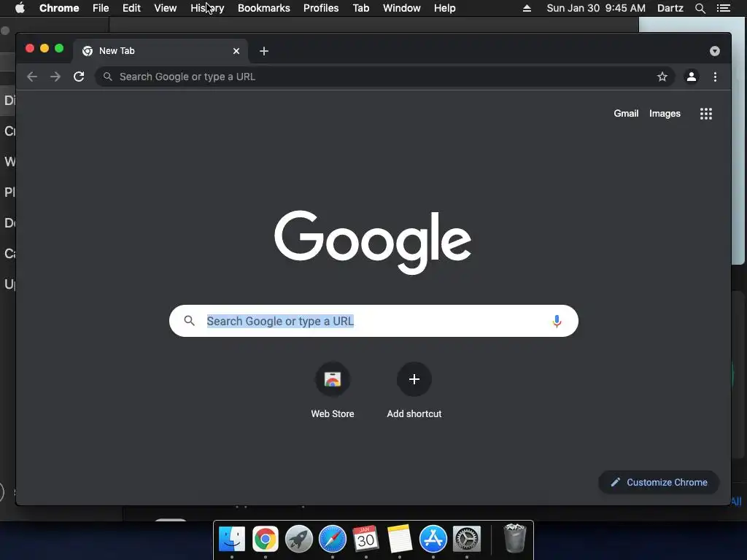The width and height of the screenshot is (747, 560).
Task: Open the Help menu
Action: pos(444,8)
